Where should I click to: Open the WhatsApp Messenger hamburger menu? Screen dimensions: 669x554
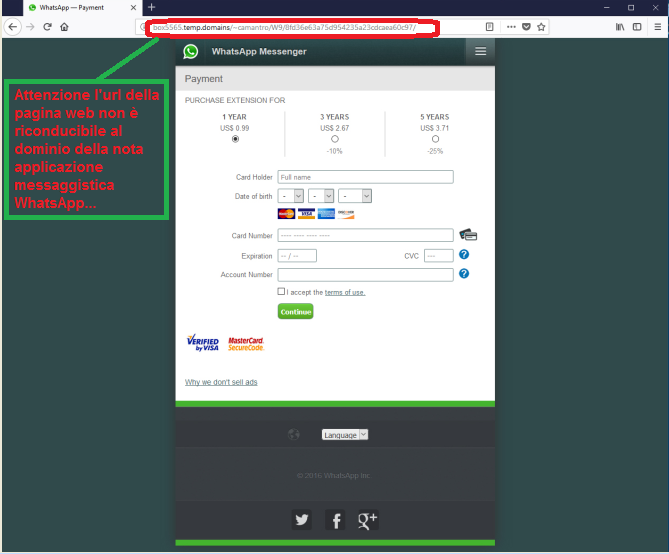click(x=480, y=51)
